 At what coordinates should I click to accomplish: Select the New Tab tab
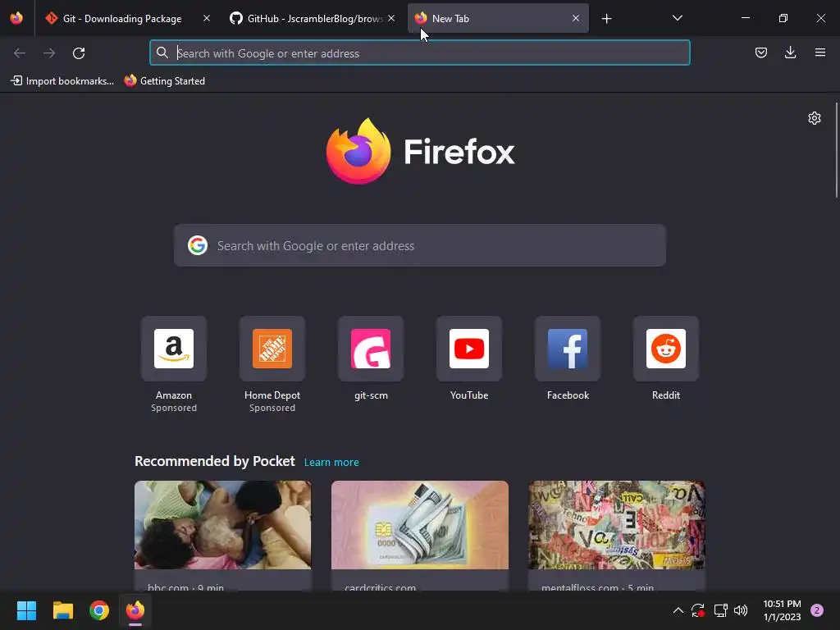498,18
